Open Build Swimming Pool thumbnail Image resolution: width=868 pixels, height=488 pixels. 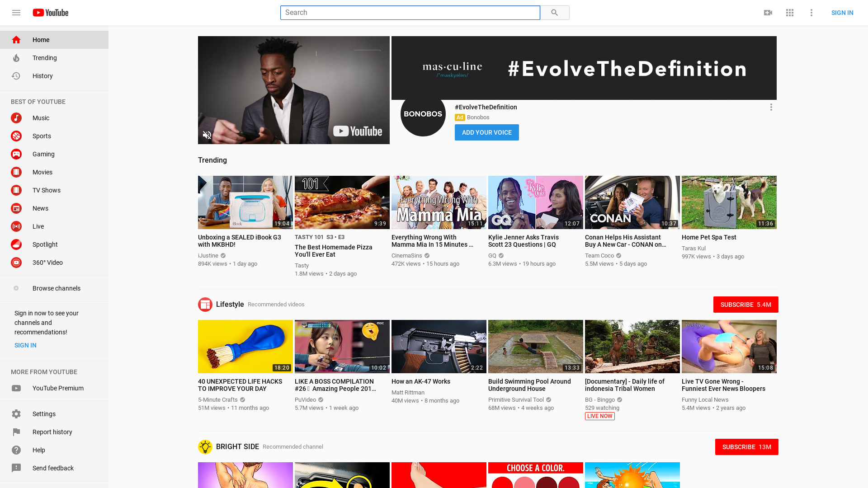(x=536, y=347)
